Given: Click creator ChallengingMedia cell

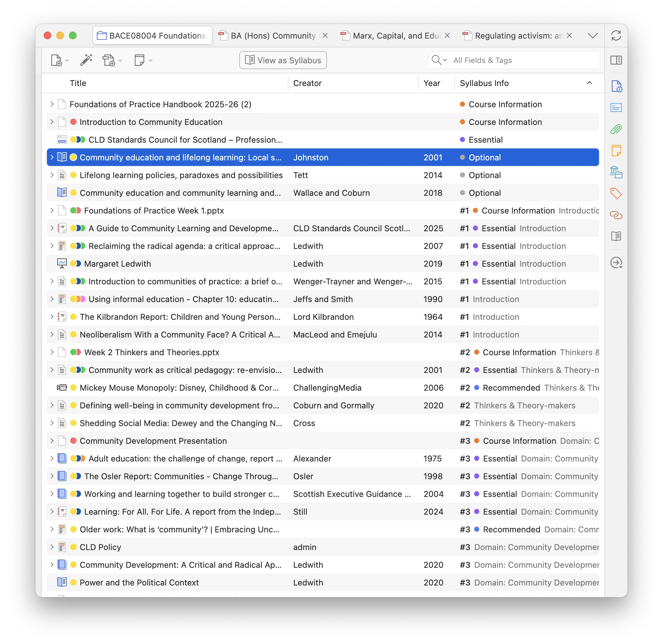Looking at the screenshot, I should [x=327, y=387].
